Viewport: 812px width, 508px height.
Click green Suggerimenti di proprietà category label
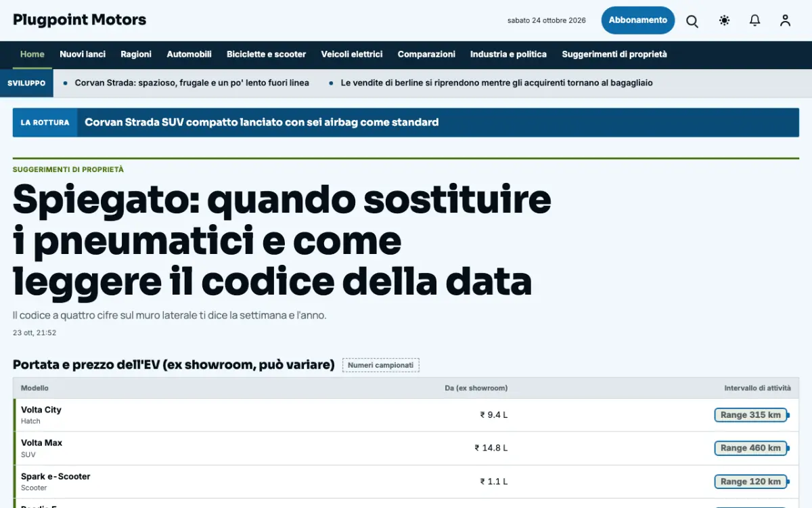(68, 169)
